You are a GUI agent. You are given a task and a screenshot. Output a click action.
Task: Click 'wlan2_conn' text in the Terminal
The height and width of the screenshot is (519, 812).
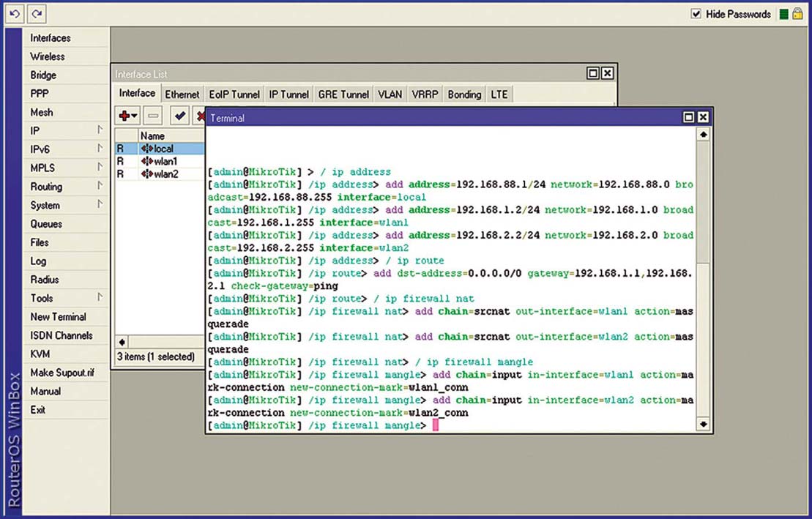[x=438, y=413]
